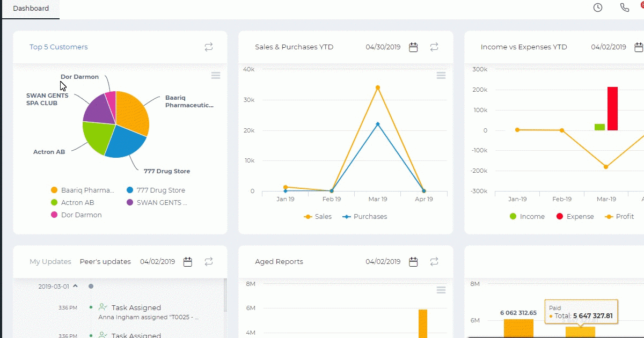Image resolution: width=644 pixels, height=338 pixels.
Task: Toggle Profit series in legend
Action: tap(619, 217)
